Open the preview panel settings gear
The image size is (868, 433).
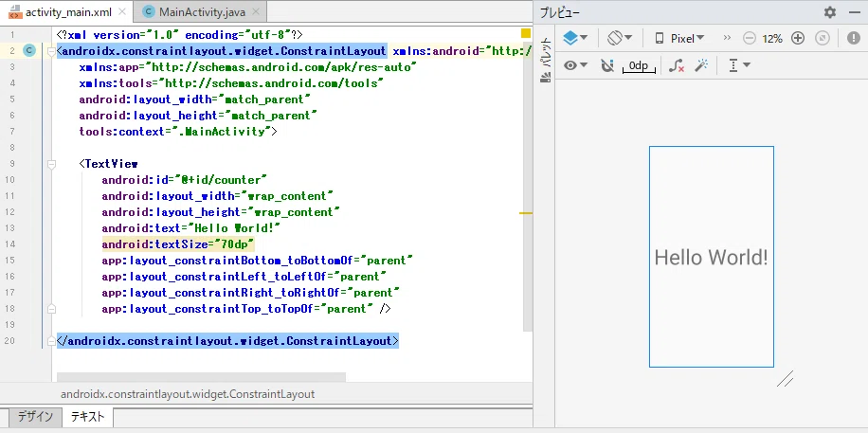click(830, 12)
